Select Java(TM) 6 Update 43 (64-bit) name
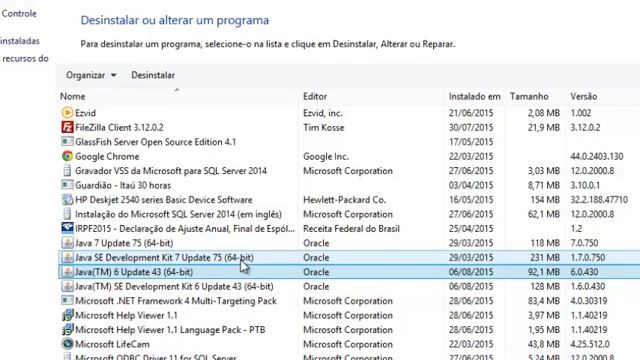This screenshot has height=360, width=640. click(134, 272)
